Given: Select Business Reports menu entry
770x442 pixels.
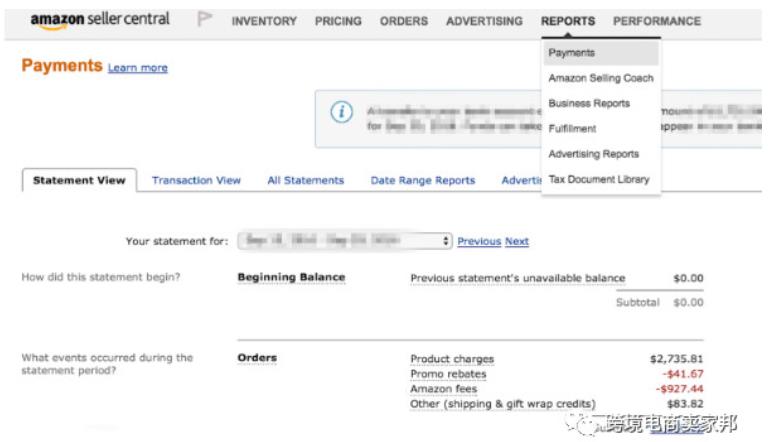Looking at the screenshot, I should [589, 103].
